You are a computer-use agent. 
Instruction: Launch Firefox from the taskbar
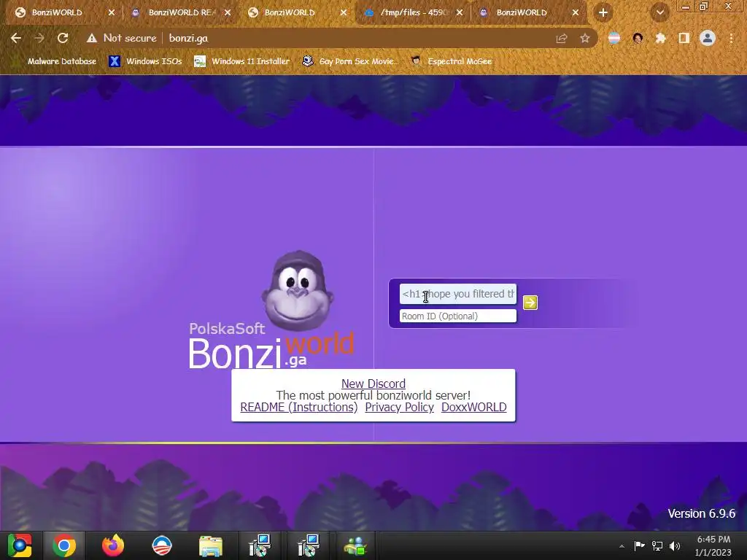113,545
